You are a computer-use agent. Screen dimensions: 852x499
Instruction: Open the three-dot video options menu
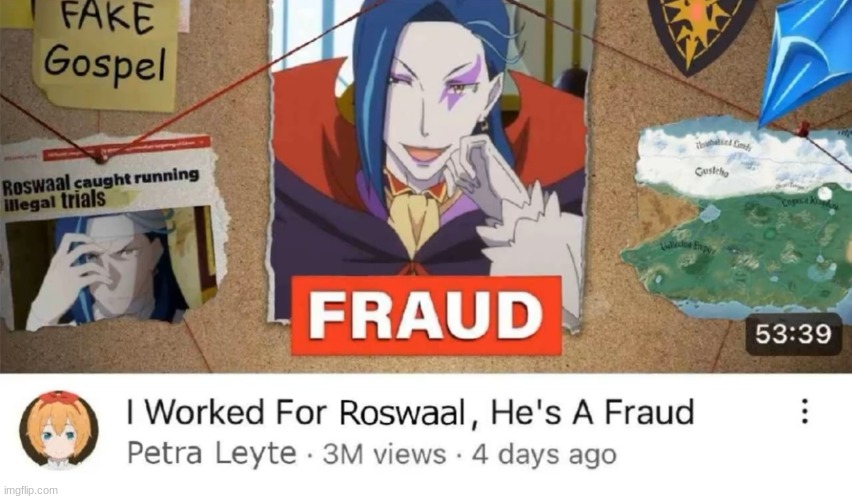(x=805, y=411)
